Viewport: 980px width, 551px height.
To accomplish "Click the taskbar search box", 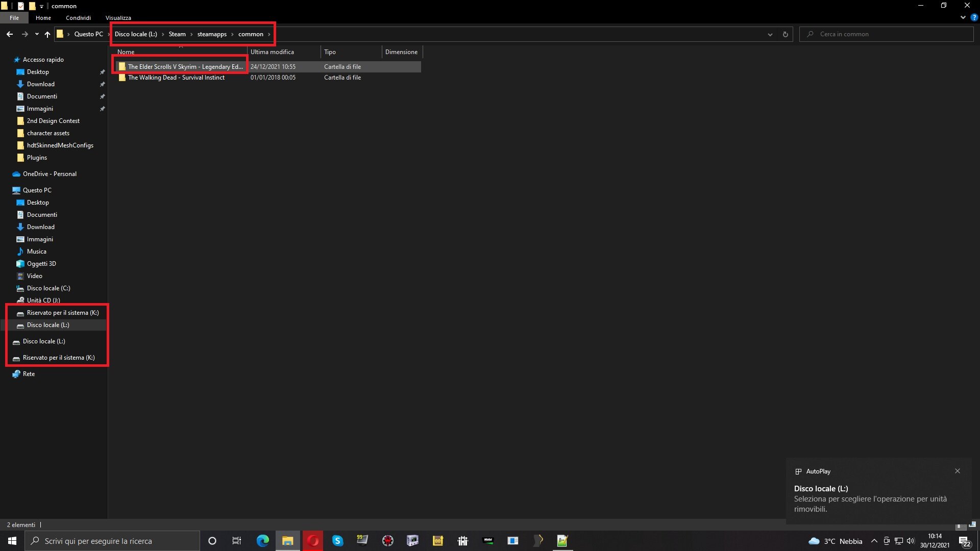I will click(x=112, y=541).
